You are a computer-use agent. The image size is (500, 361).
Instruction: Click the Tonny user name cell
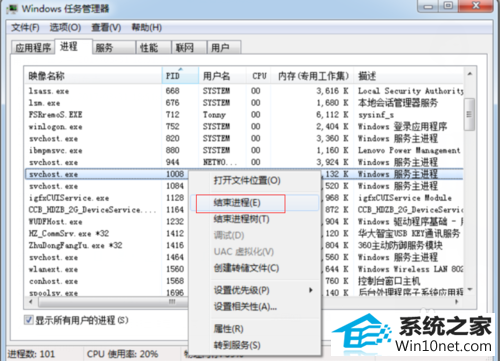[x=214, y=115]
